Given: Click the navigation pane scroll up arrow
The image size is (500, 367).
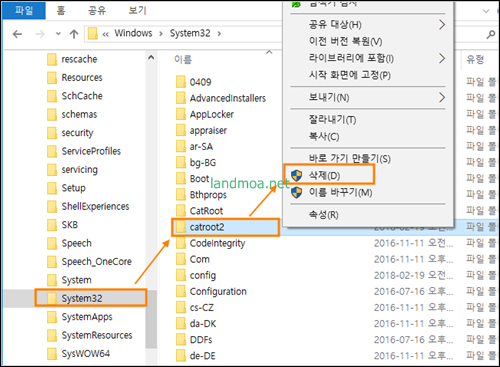Looking at the screenshot, I should pos(151,58).
